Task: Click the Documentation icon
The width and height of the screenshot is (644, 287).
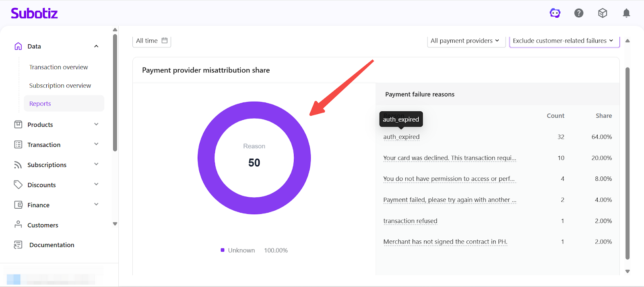Action: 18,245
